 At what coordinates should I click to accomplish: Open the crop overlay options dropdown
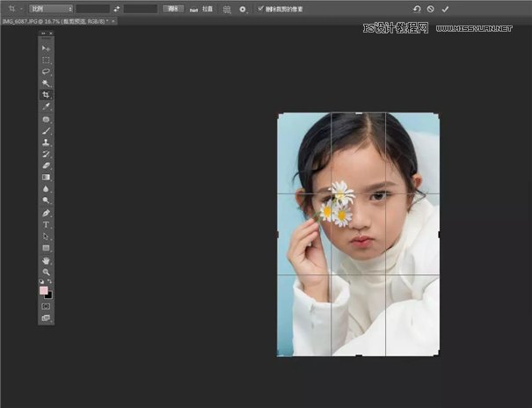tap(227, 9)
